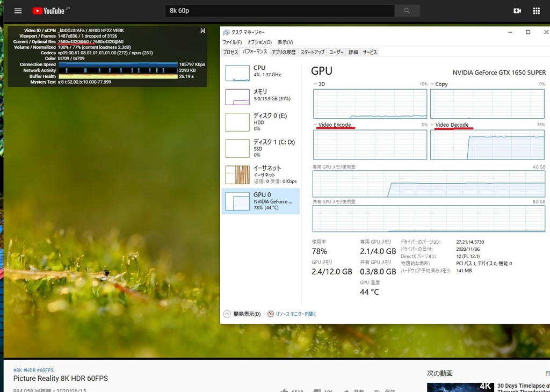The height and width of the screenshot is (392, 550).
Task: Switch to the プロセス tab
Action: (230, 52)
